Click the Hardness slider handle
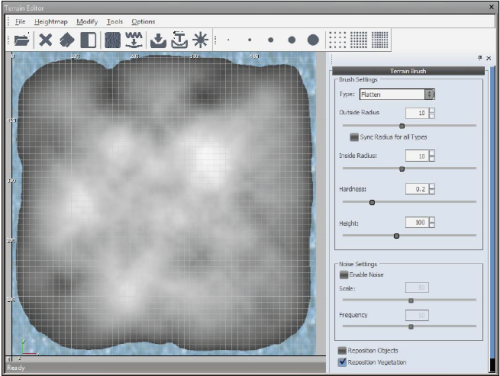This screenshot has height=376, width=500. pos(372,202)
